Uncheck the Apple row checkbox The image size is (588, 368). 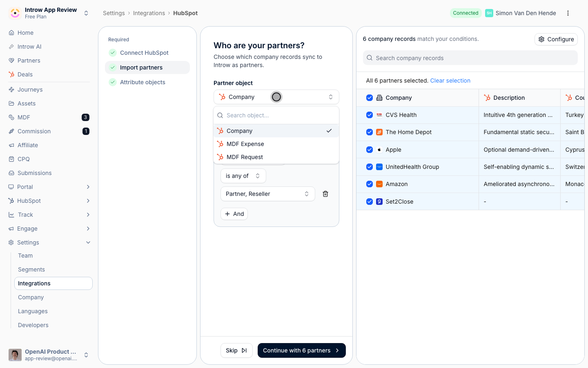(x=370, y=150)
